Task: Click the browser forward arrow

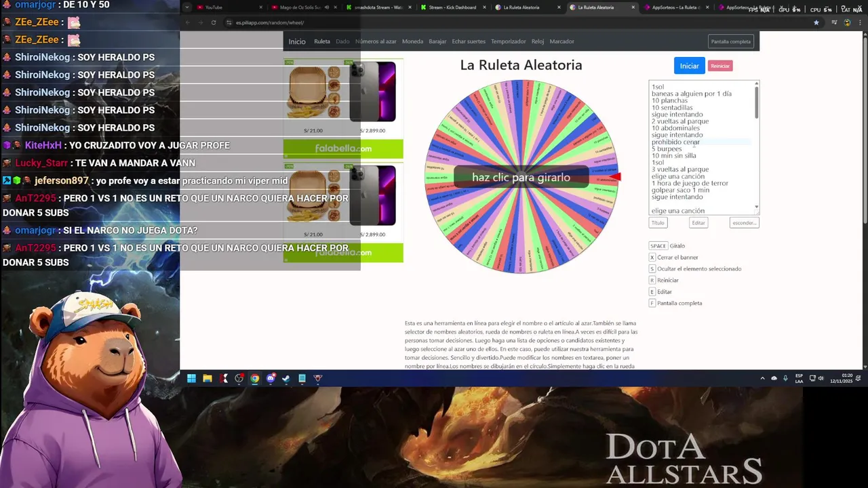Action: pos(201,22)
